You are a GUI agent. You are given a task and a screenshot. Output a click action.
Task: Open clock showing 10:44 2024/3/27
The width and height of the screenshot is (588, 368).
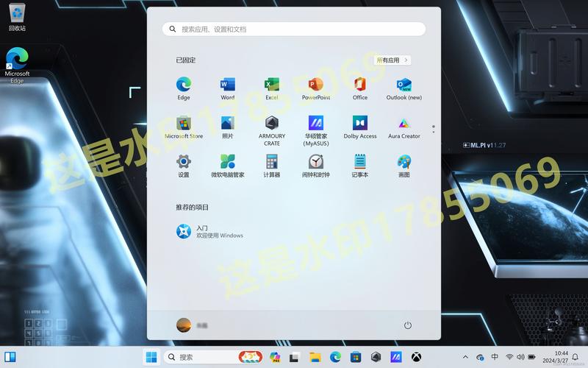click(555, 357)
